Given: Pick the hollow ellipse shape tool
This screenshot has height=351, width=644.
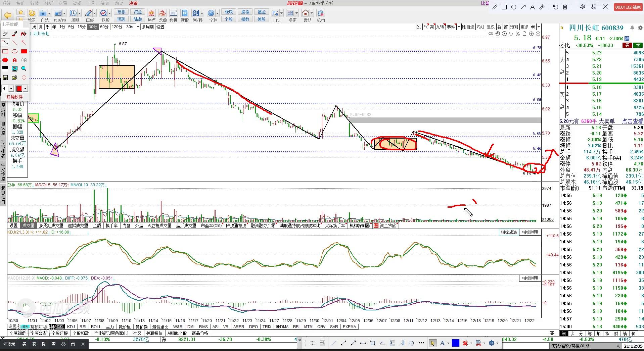Looking at the screenshot, I should point(14,51).
